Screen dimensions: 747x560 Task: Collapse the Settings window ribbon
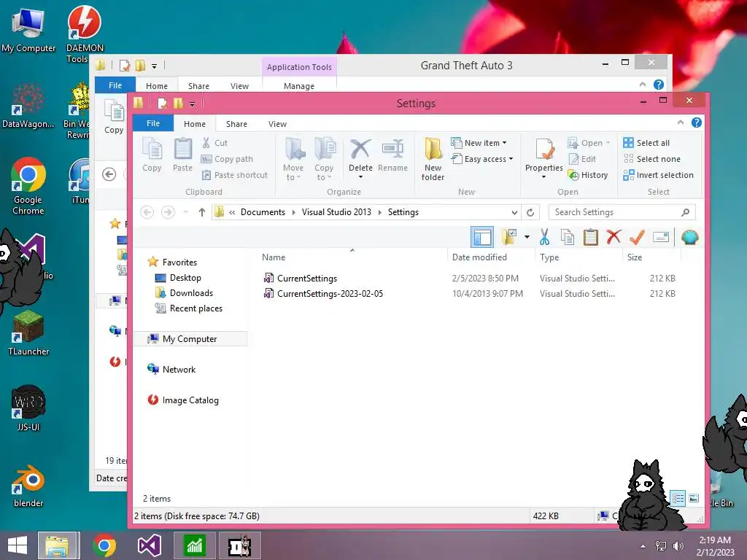pyautogui.click(x=681, y=122)
